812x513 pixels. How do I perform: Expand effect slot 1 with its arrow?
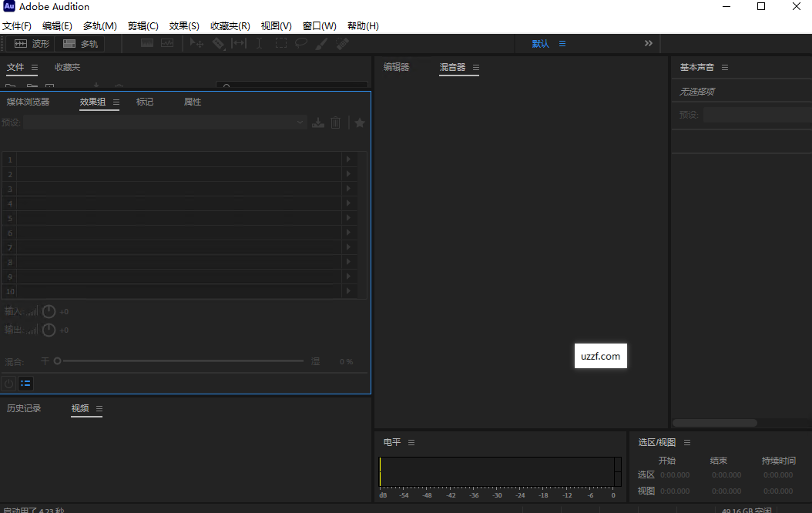(348, 161)
